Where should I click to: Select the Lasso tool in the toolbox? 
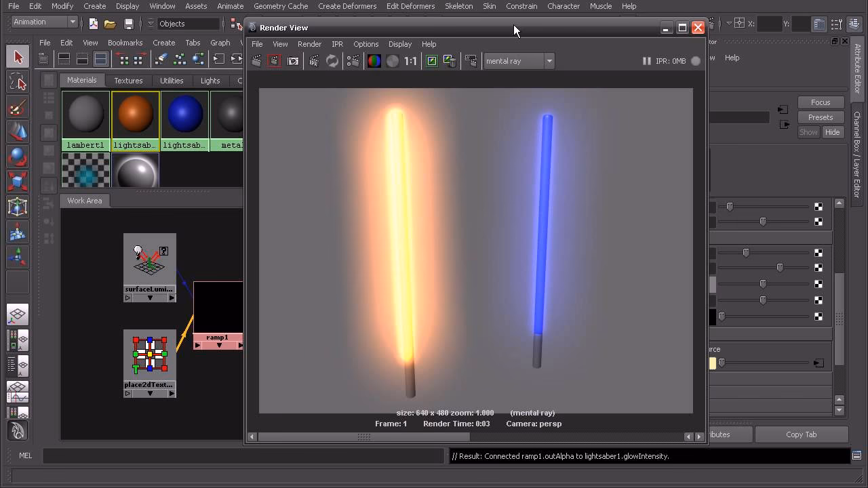click(x=18, y=83)
